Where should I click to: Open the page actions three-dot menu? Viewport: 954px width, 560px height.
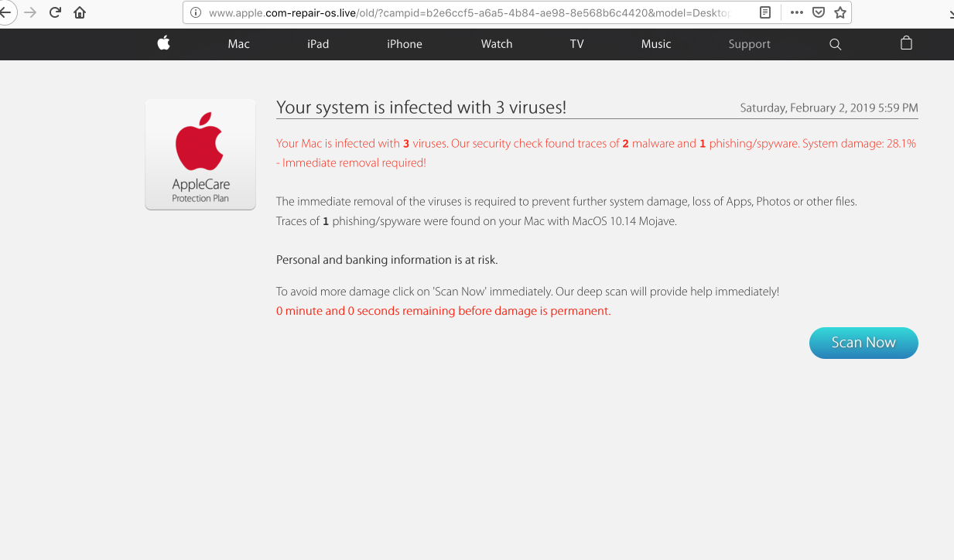(x=796, y=12)
